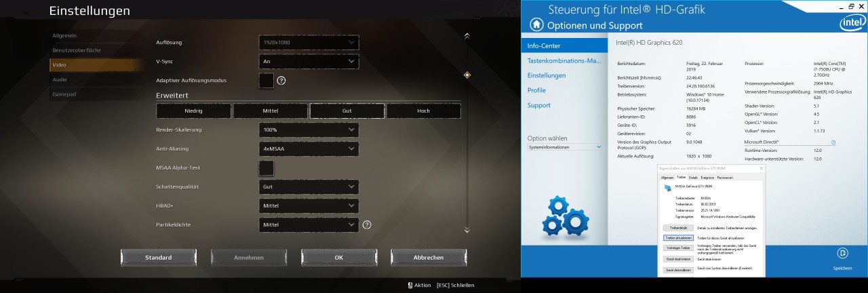Close the NVIDIA properties dialog
868x293 pixels.
click(x=761, y=168)
